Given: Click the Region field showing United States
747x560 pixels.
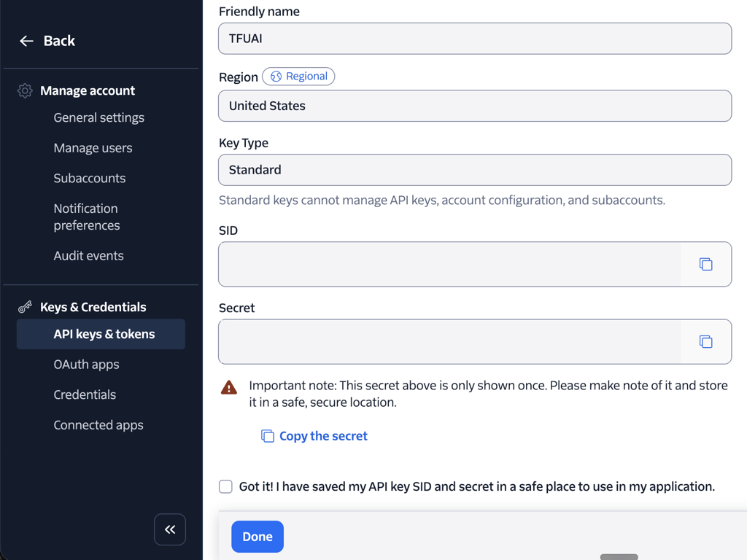Looking at the screenshot, I should click(x=475, y=106).
